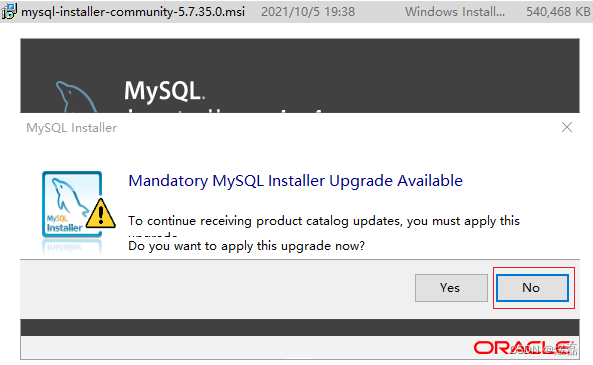Screen dimensions: 593x365
Task: Click the msi installer file icon
Action: (9, 11)
